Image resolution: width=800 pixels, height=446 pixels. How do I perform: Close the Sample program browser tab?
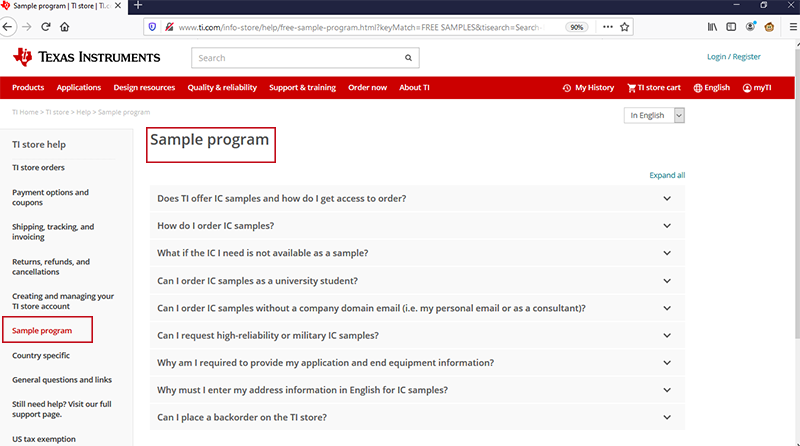(x=118, y=6)
